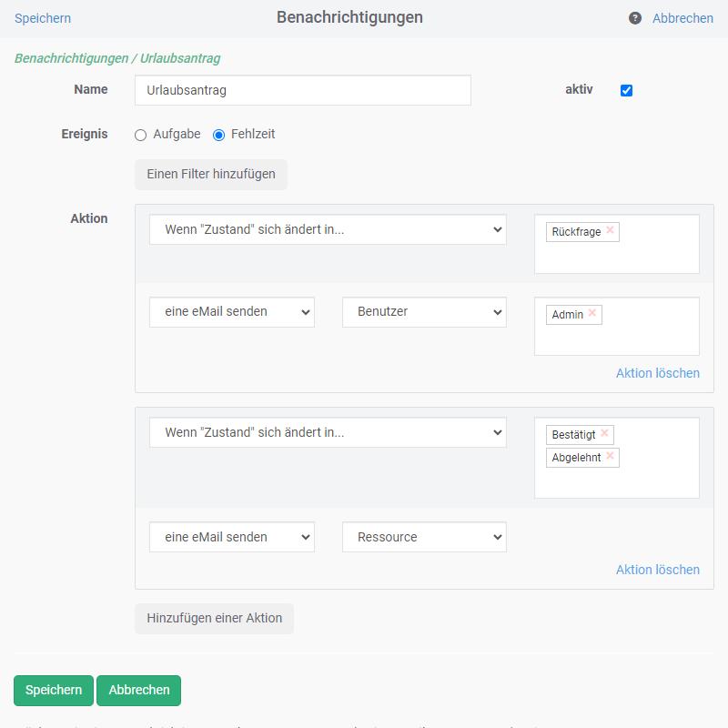Open the Ressource recipient dropdown
Viewport: 728px width, 728px height.
[424, 537]
